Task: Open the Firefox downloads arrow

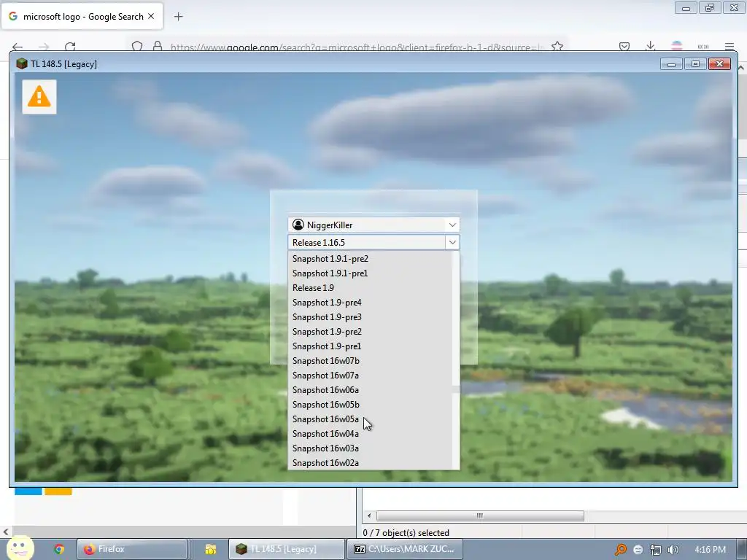Action: tap(650, 47)
